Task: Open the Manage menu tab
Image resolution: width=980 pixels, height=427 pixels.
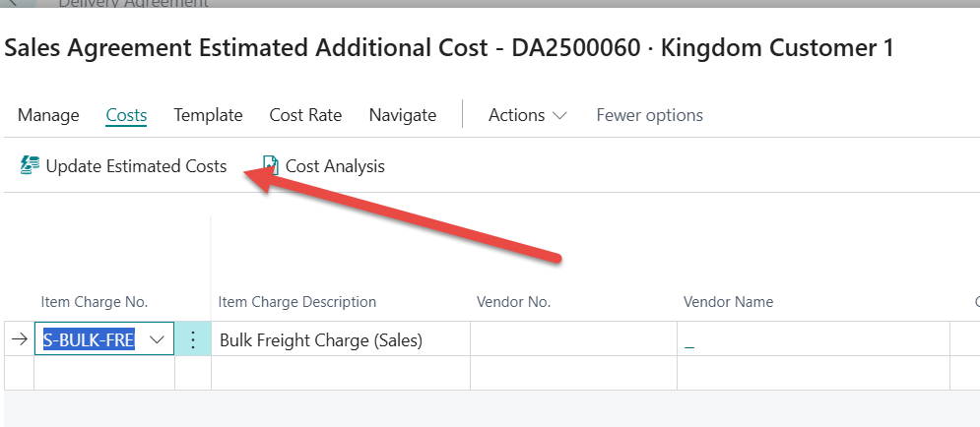Action: tap(48, 115)
